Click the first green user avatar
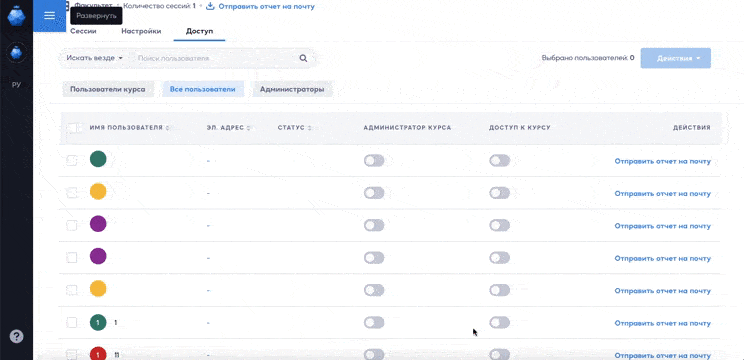 98,159
